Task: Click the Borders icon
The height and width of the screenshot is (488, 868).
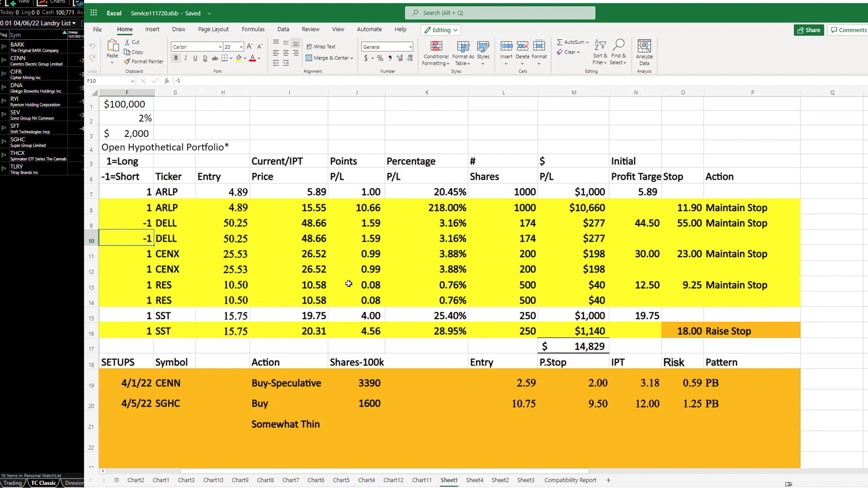Action: point(225,58)
